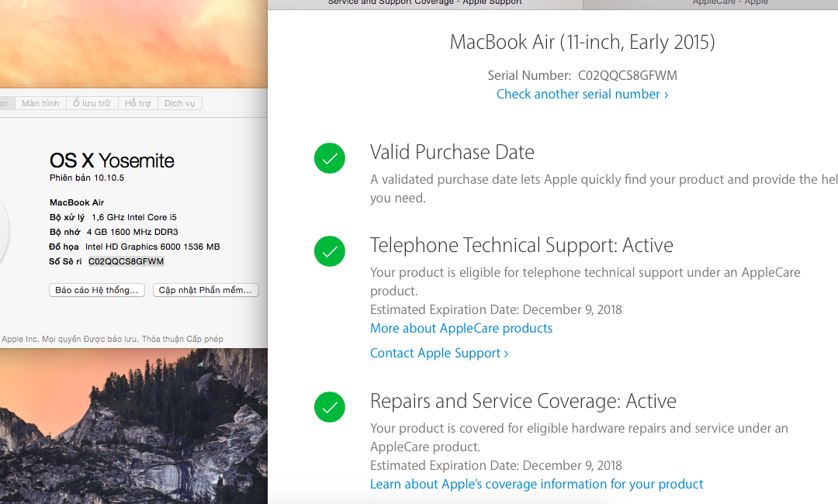
Task: Click the green checkmark next to Telephone Technical Support
Action: click(x=329, y=251)
